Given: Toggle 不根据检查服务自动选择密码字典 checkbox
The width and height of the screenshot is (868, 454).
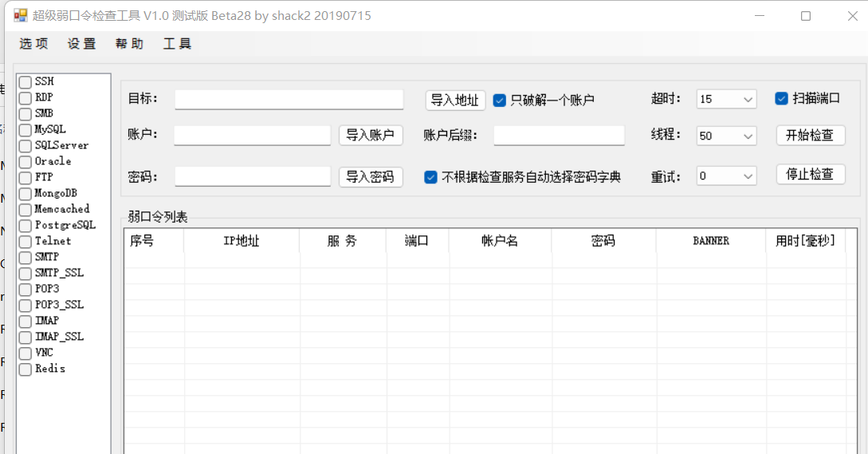Looking at the screenshot, I should (x=430, y=177).
